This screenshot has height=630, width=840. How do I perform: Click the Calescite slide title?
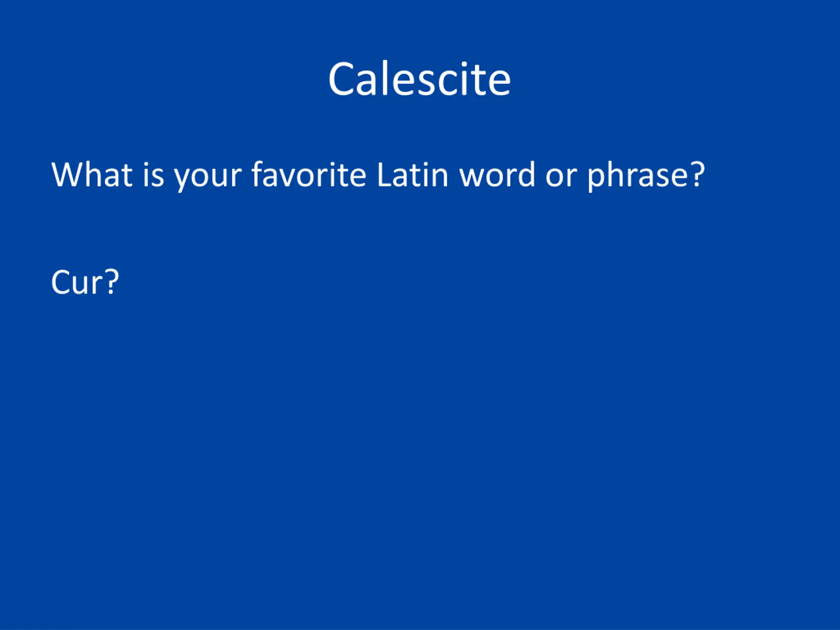tap(420, 79)
